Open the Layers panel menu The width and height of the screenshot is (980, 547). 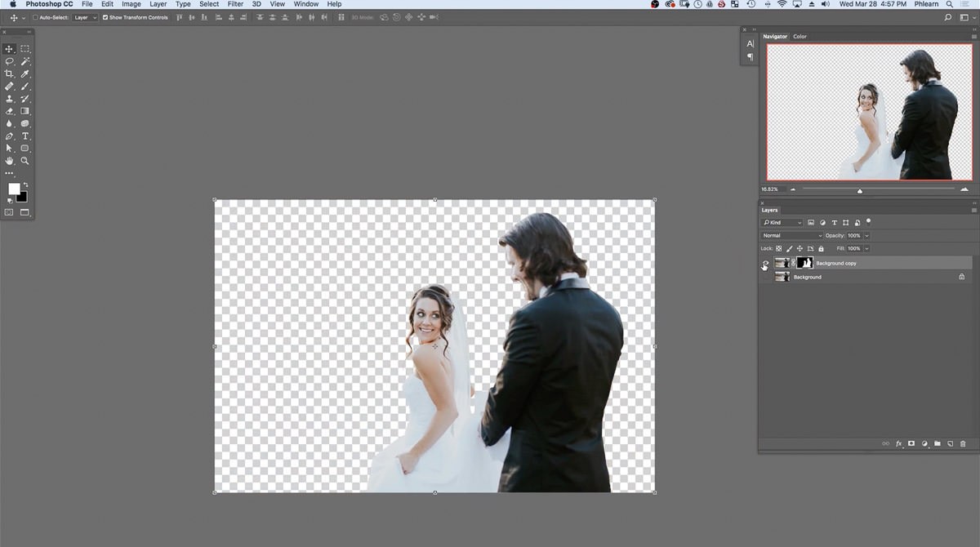pyautogui.click(x=973, y=210)
